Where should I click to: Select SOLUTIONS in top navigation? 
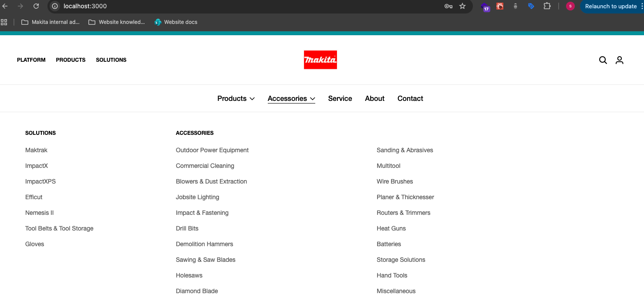111,60
